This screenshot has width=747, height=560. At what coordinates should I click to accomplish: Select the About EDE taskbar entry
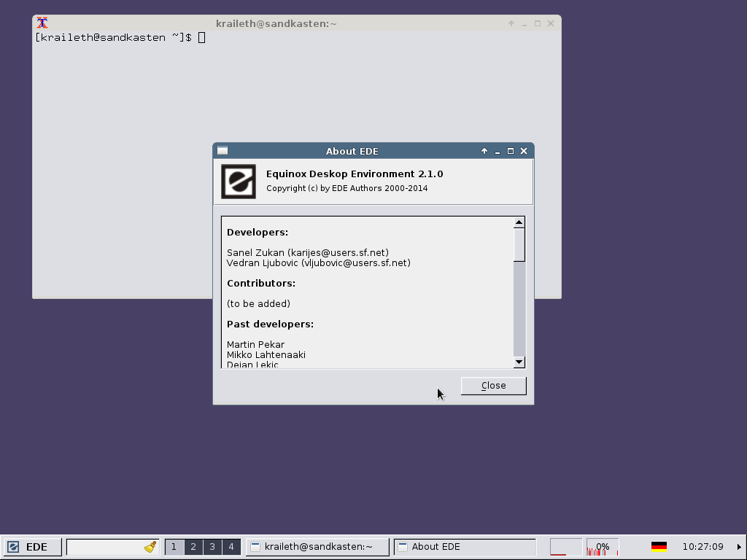[x=464, y=547]
